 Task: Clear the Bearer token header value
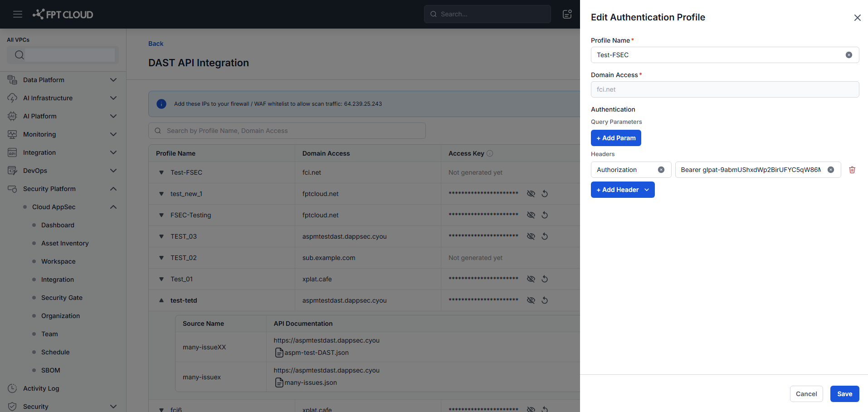click(x=831, y=170)
